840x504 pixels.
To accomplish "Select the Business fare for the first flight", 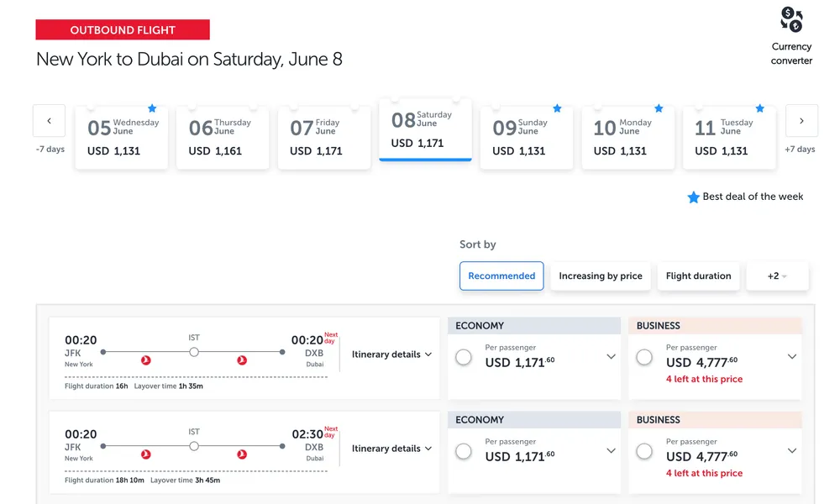I will pyautogui.click(x=644, y=357).
